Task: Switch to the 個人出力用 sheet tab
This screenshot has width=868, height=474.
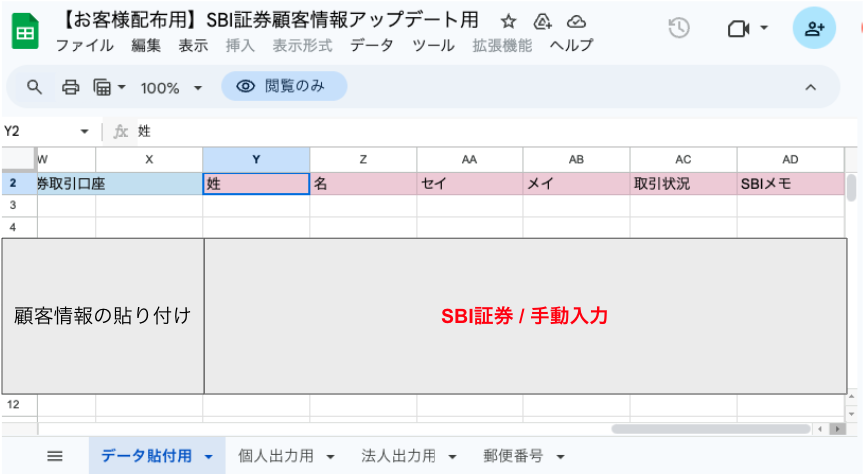Action: 275,456
